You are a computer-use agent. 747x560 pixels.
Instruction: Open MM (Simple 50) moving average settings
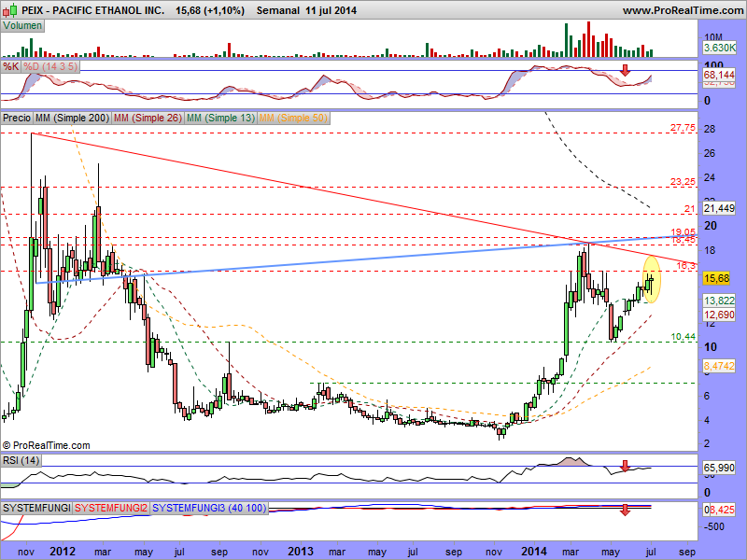[293, 118]
